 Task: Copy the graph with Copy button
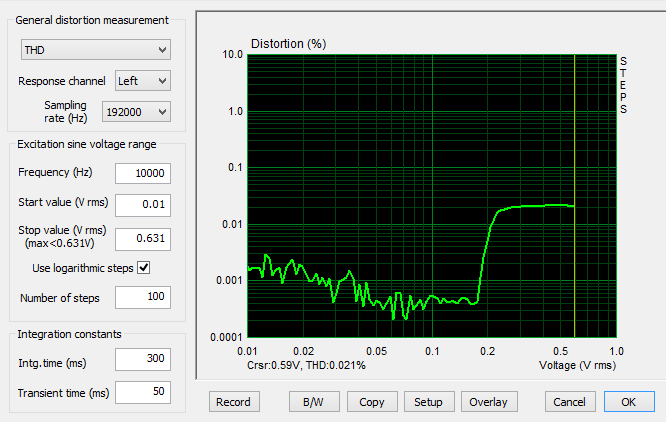pos(372,402)
